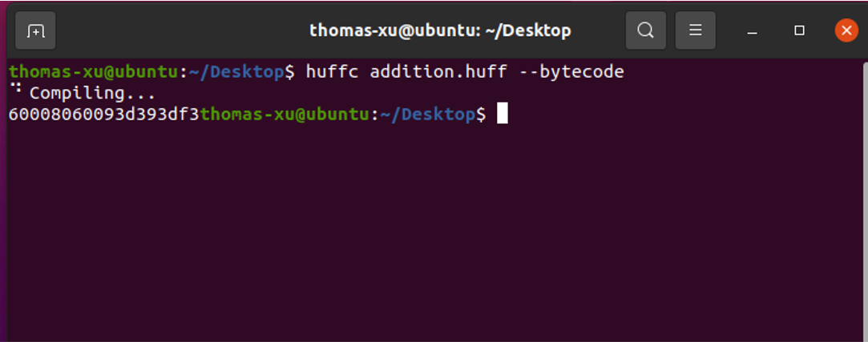Open a new terminal tab
Screen dimensions: 868x342
click(35, 30)
